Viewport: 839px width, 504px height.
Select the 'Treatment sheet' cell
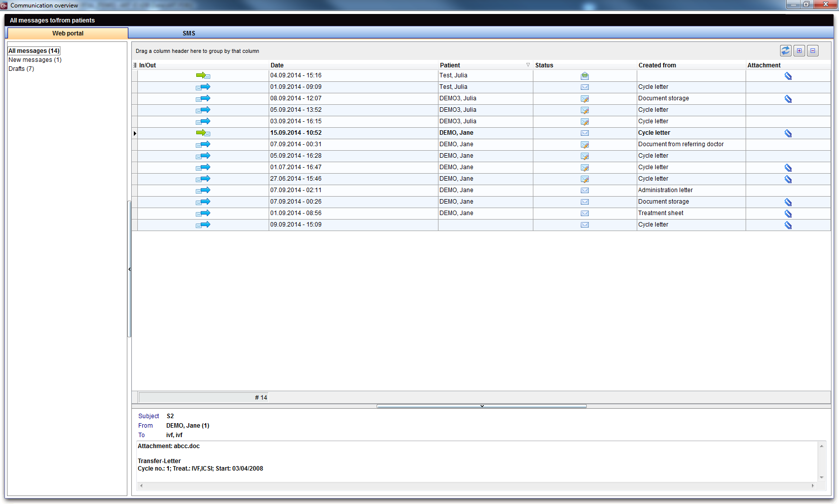(691, 213)
